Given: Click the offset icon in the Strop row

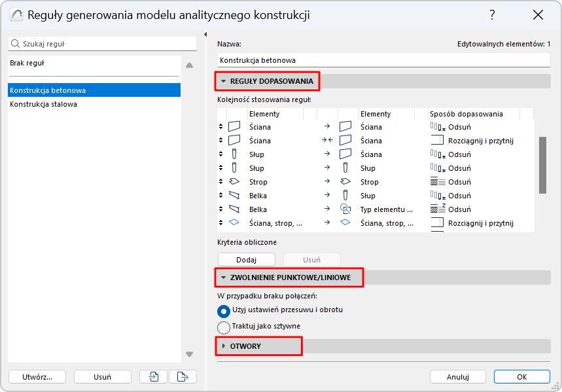Looking at the screenshot, I should pyautogui.click(x=438, y=181).
